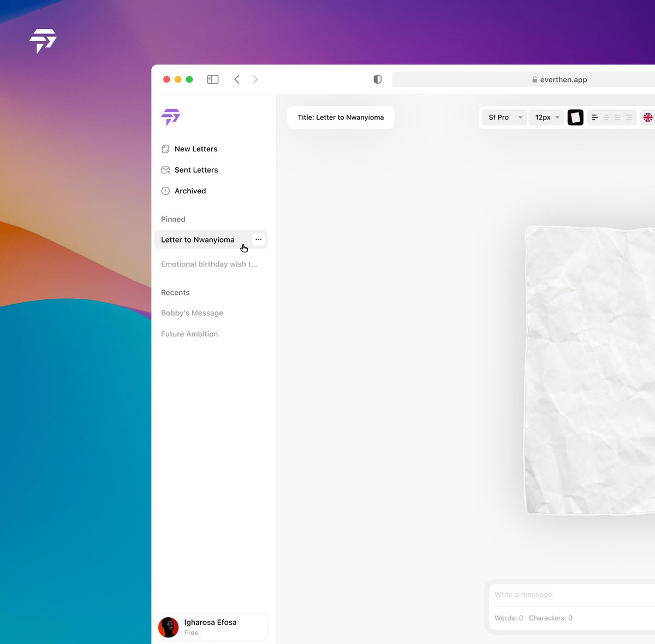Go back with the browser back arrow

[x=237, y=79]
